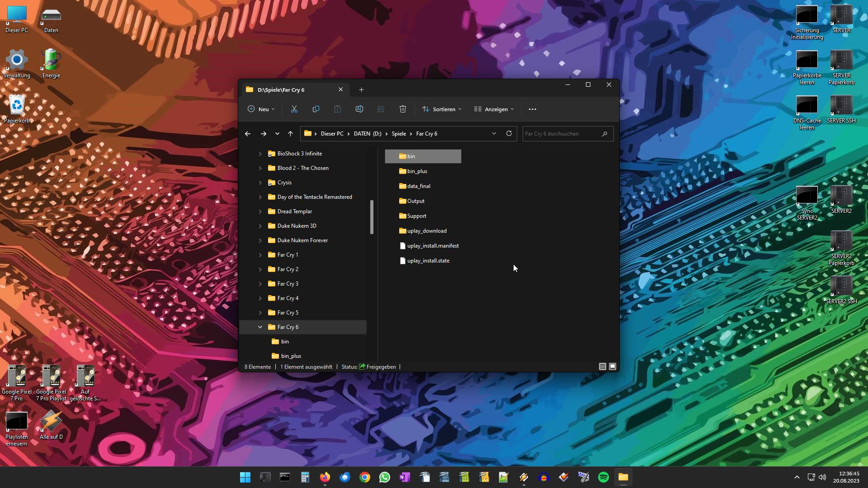This screenshot has height=488, width=868.
Task: Click the Refresh icon beside address bar
Action: click(509, 133)
